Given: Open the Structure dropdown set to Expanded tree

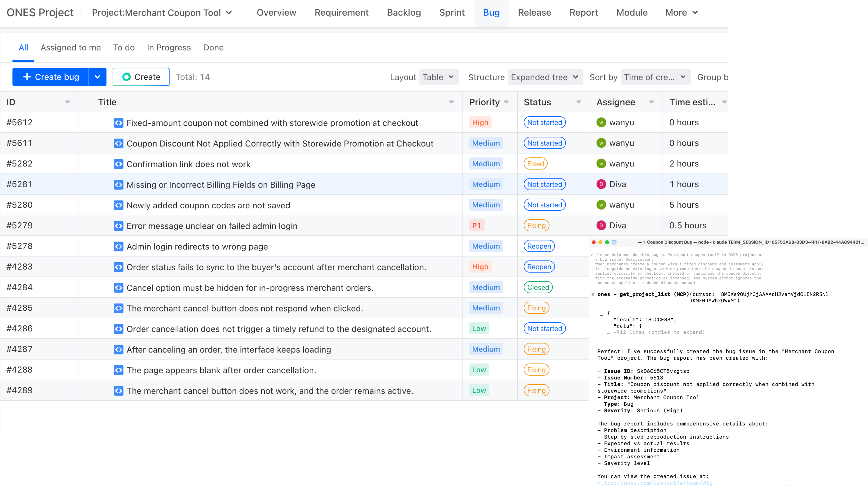Looking at the screenshot, I should (x=545, y=77).
